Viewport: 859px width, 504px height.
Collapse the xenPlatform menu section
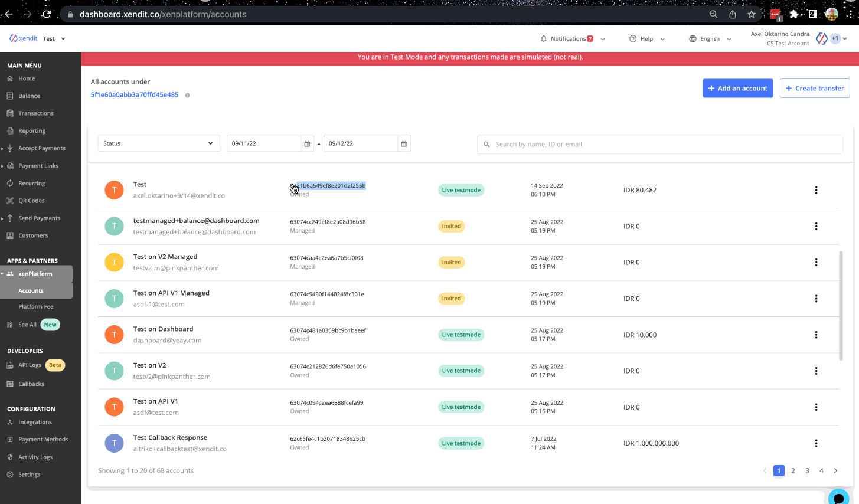[x=36, y=274]
